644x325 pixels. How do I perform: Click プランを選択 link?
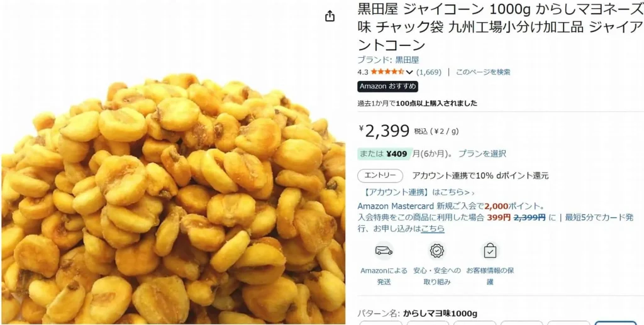pos(482,154)
